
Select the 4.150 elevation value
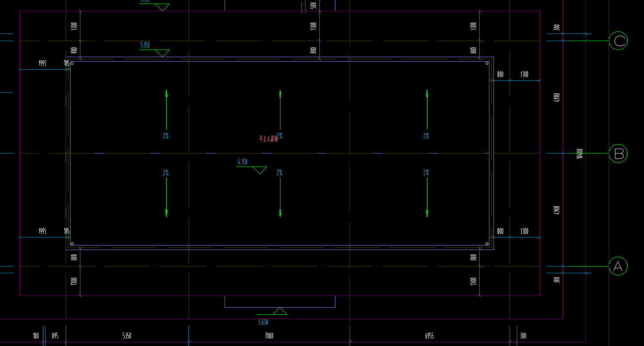tap(243, 162)
